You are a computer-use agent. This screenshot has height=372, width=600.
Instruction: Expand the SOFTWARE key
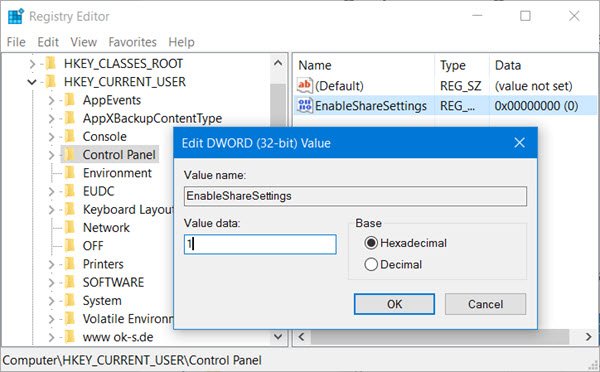(51, 282)
